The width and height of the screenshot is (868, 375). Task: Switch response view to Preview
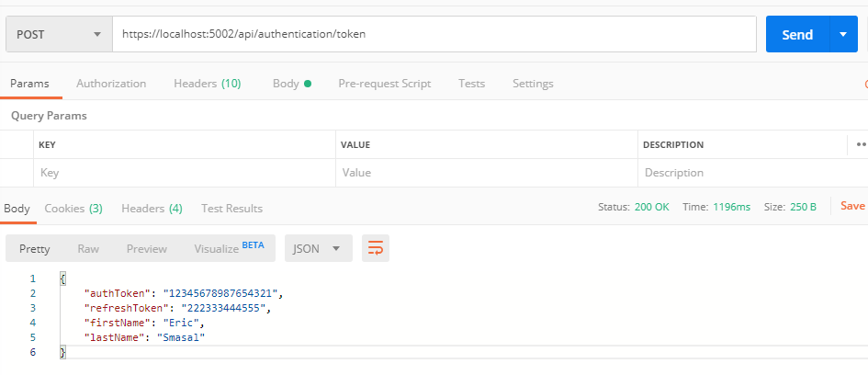(147, 249)
